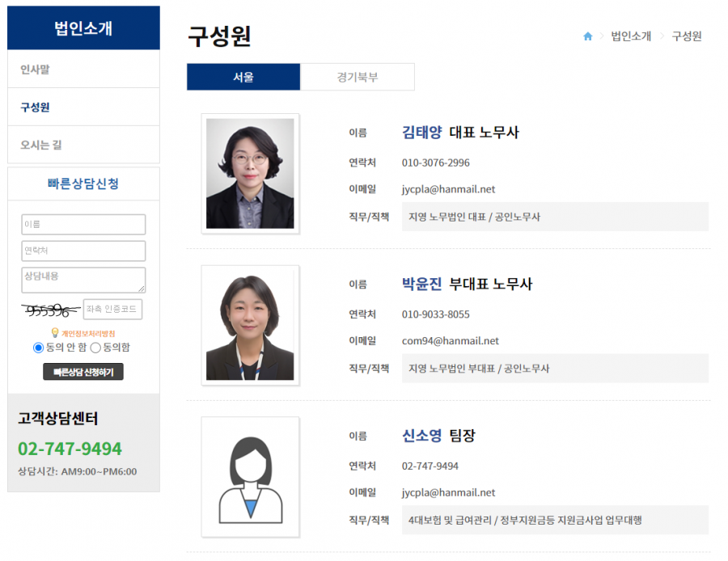This screenshot has width=728, height=561.
Task: Open the 대표 노무사 profile photo
Action: [250, 173]
